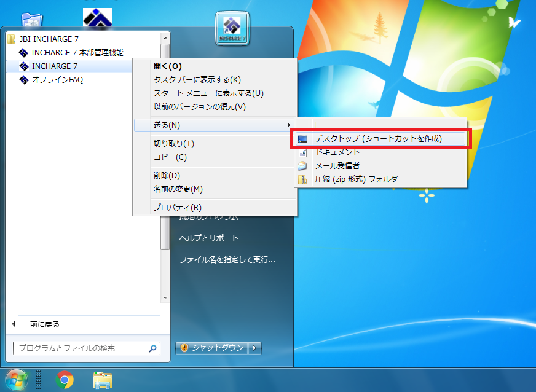The height and width of the screenshot is (392, 536).
Task: Click the mail icon beside メール受信者
Action: (302, 166)
